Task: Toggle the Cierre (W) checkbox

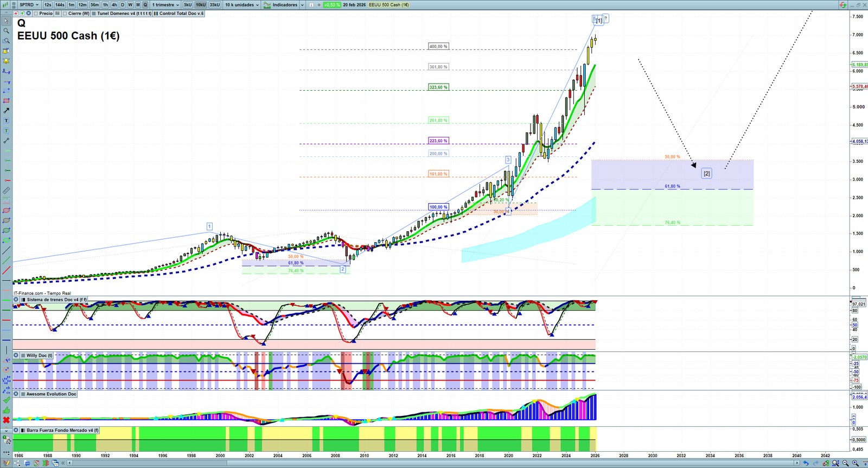Action: pos(65,14)
